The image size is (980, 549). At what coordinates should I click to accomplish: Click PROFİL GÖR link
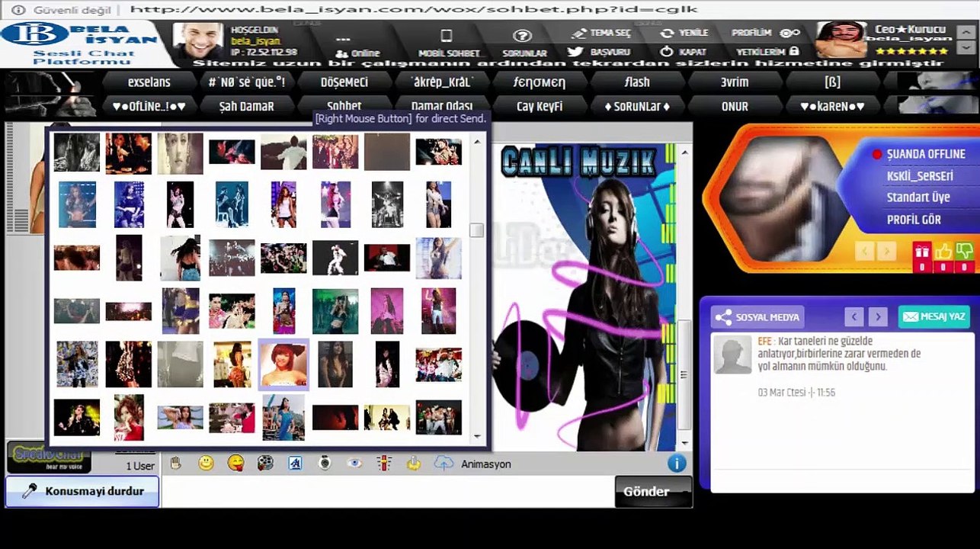tap(914, 220)
